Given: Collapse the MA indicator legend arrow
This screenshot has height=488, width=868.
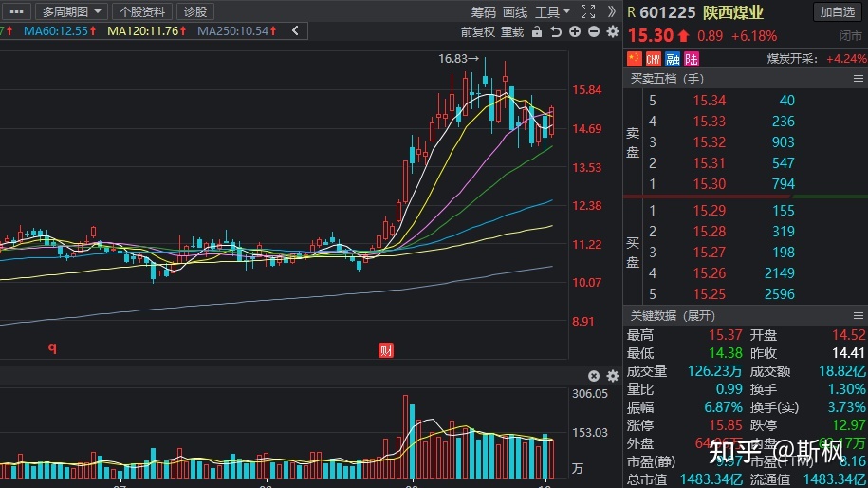Looking at the screenshot, I should pos(295,31).
